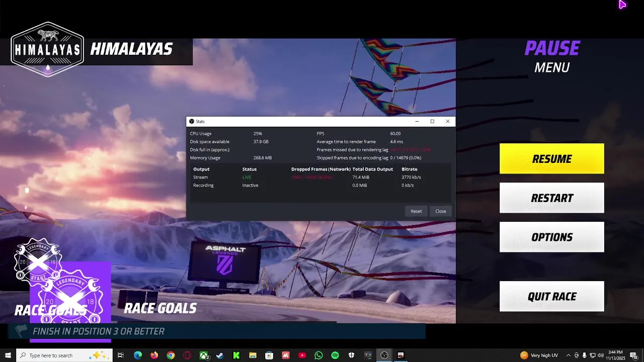This screenshot has height=362, width=644.
Task: Open Microsoft Store from the taskbar
Action: click(269, 355)
